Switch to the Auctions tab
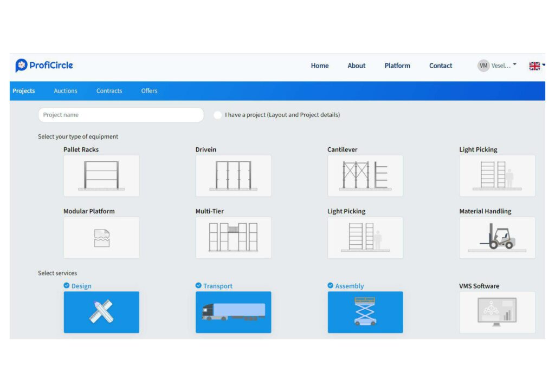The image size is (555, 392). tap(66, 91)
